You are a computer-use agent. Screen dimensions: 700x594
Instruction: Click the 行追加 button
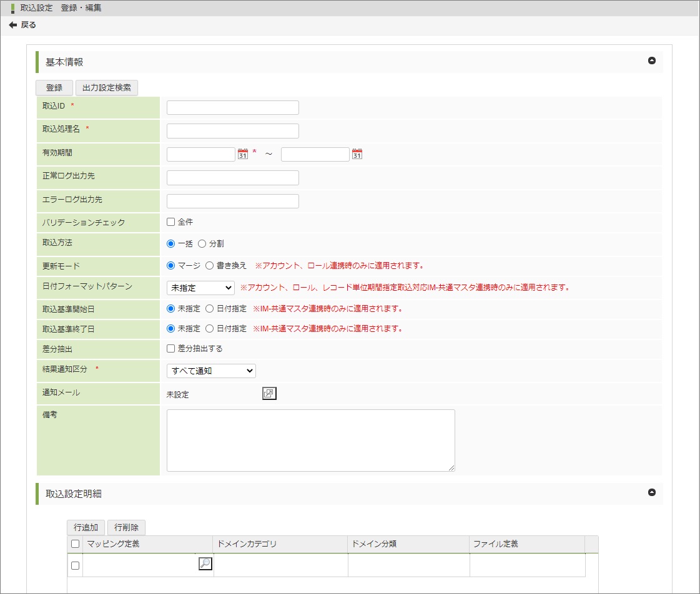click(86, 527)
